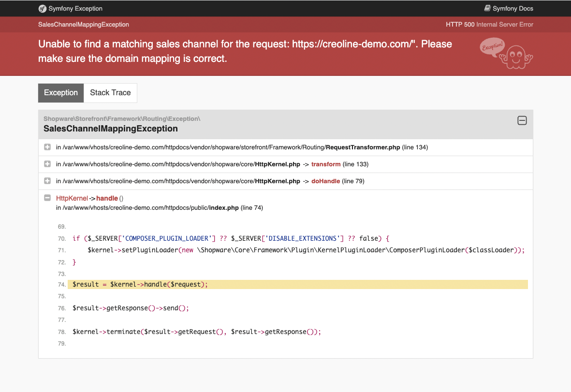Click code line 76 getResponse()->send()
Screen dimensions: 571x392
[131, 308]
